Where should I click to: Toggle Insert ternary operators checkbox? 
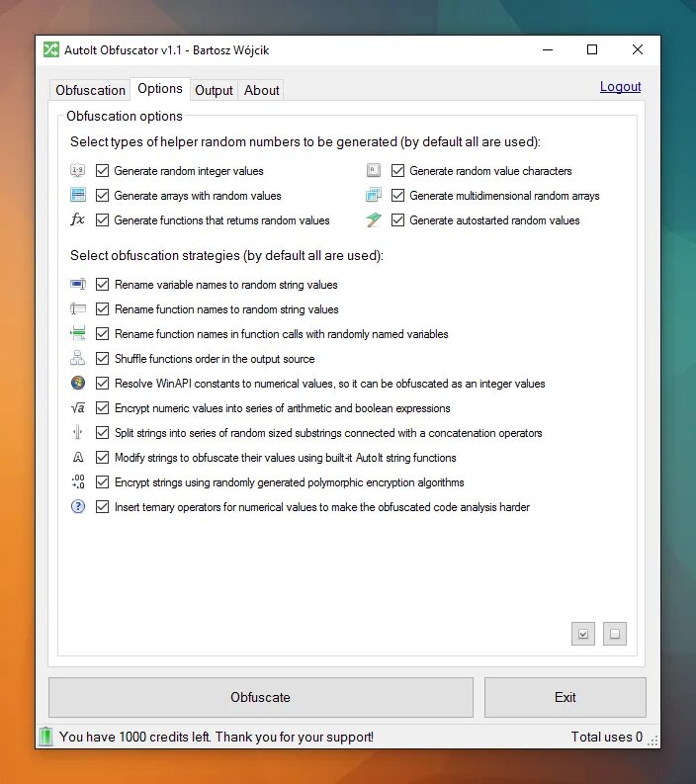(x=102, y=506)
